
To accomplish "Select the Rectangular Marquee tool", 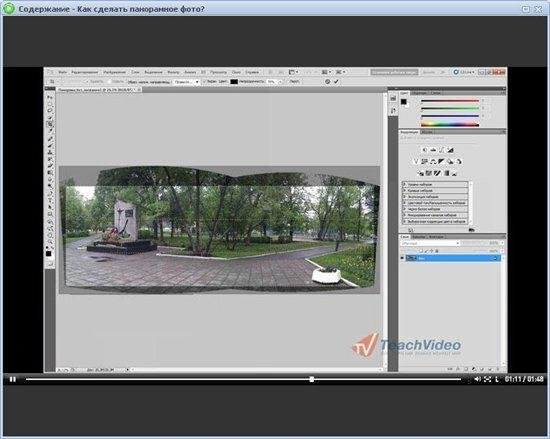I will pyautogui.click(x=50, y=104).
